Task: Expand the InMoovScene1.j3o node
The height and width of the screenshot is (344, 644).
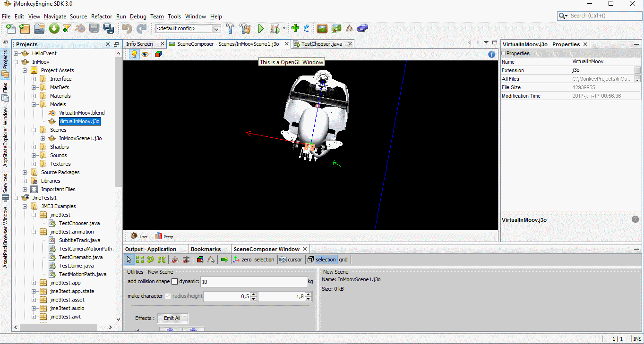Action: point(43,138)
